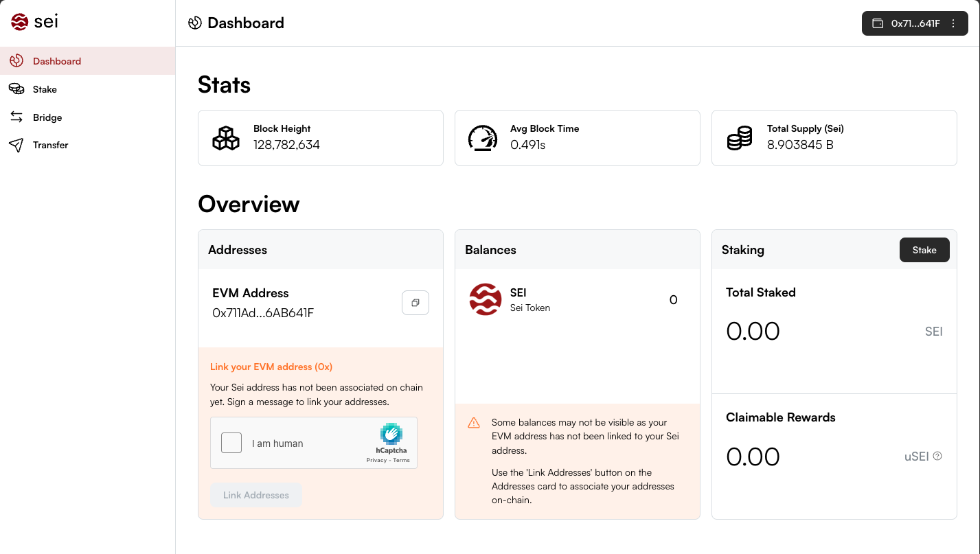
Task: Click the SEI balance value 0
Action: 673,299
